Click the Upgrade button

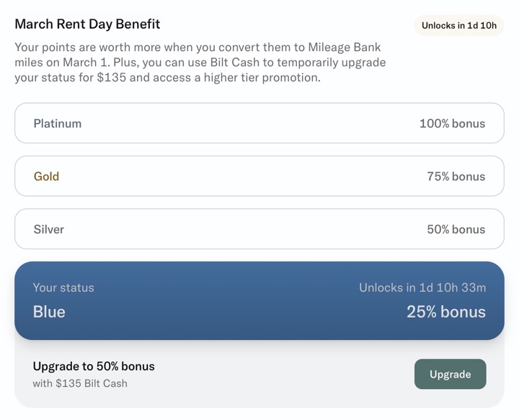tap(450, 375)
